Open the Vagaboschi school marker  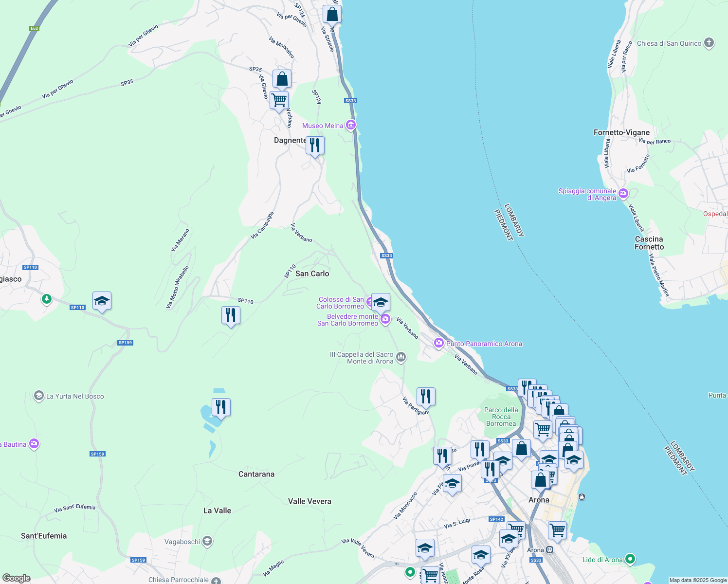coord(207,541)
